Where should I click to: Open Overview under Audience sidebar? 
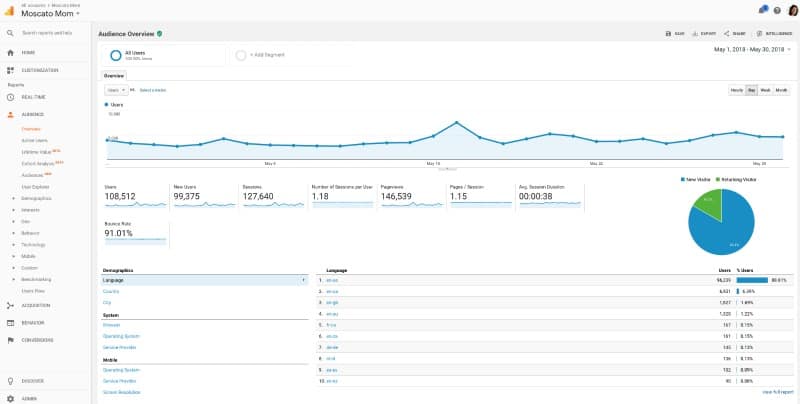[31, 129]
